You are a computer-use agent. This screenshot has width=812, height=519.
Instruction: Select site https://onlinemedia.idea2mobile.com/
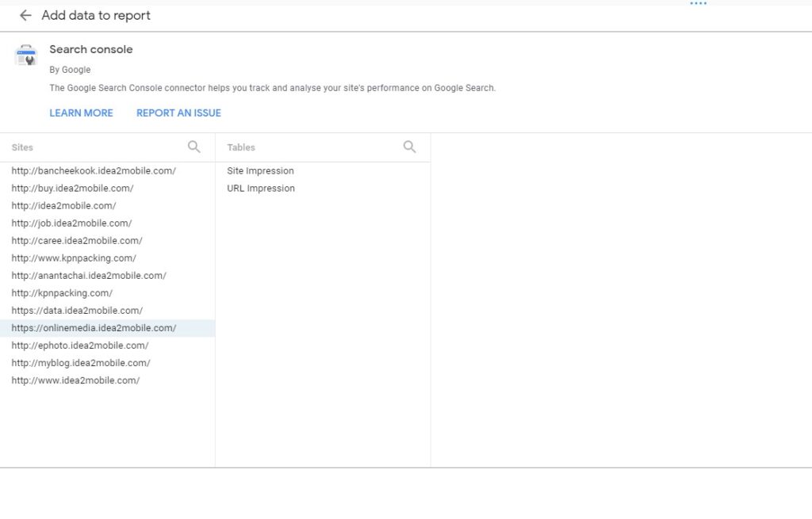pyautogui.click(x=107, y=328)
